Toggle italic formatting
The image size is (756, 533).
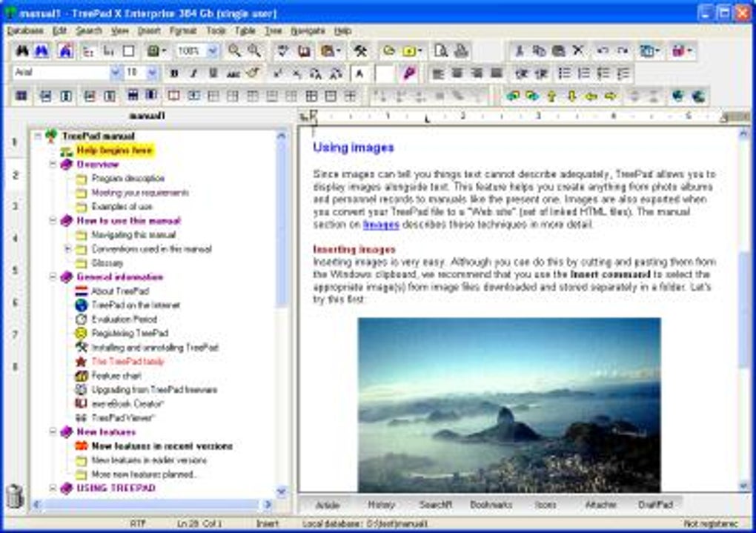194,73
